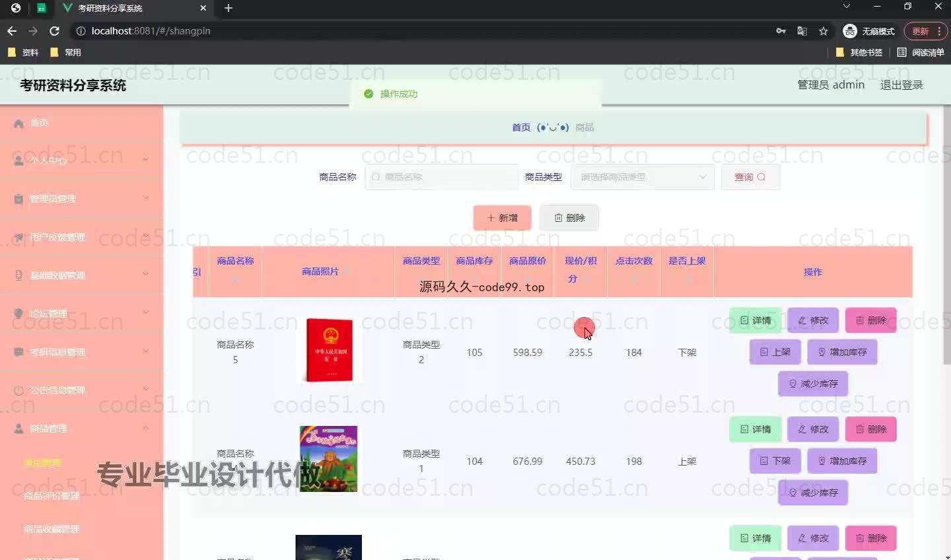Click the incognito 无痕模式 icon
Image resolution: width=951 pixels, height=560 pixels.
850,31
